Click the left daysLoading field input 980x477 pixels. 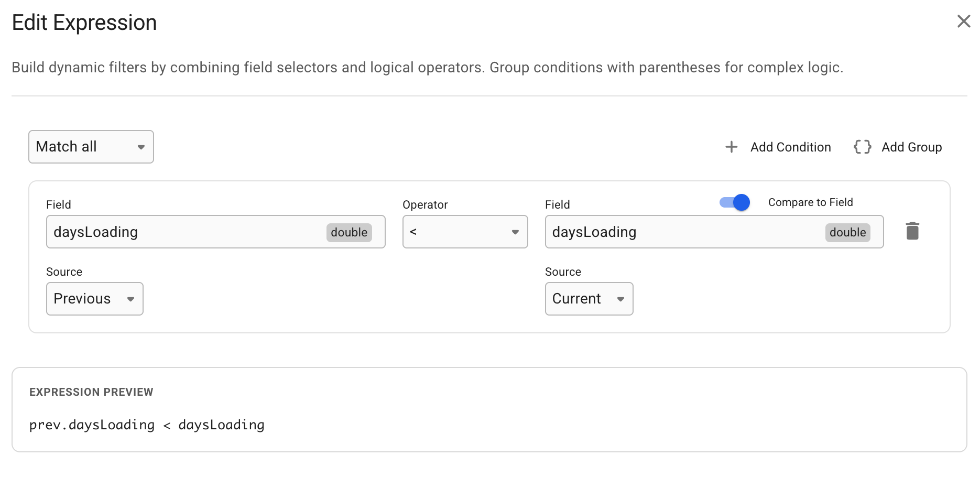(183, 232)
